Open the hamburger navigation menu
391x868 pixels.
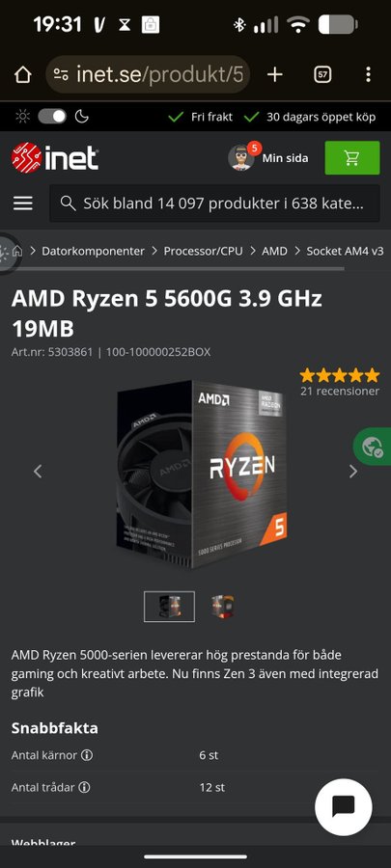(x=23, y=203)
